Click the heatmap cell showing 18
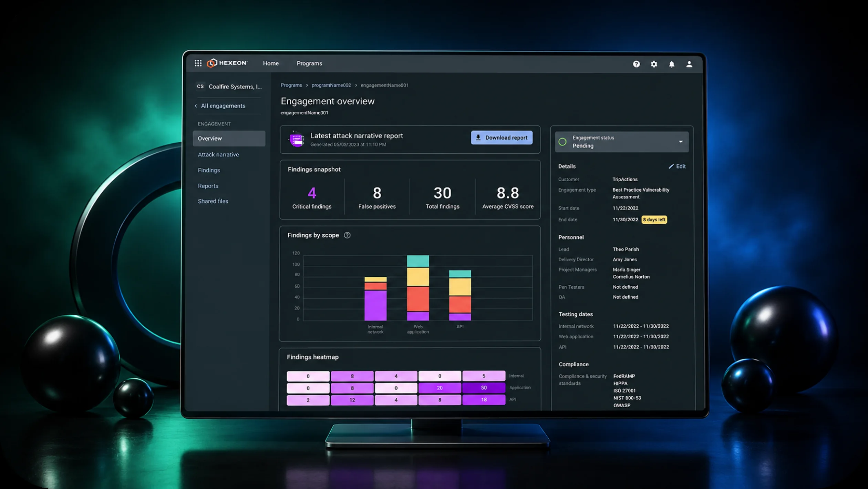 (x=484, y=400)
